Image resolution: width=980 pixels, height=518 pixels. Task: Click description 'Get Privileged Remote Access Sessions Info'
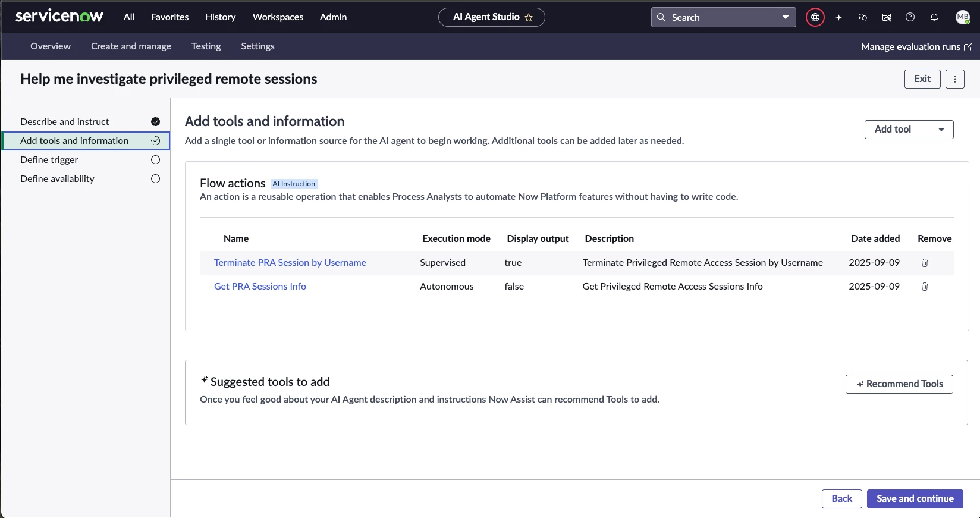(x=673, y=287)
